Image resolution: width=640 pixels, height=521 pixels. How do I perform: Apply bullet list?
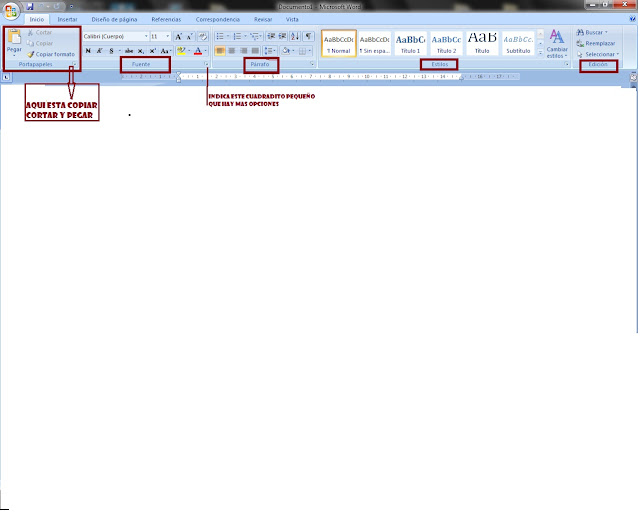(x=220, y=36)
